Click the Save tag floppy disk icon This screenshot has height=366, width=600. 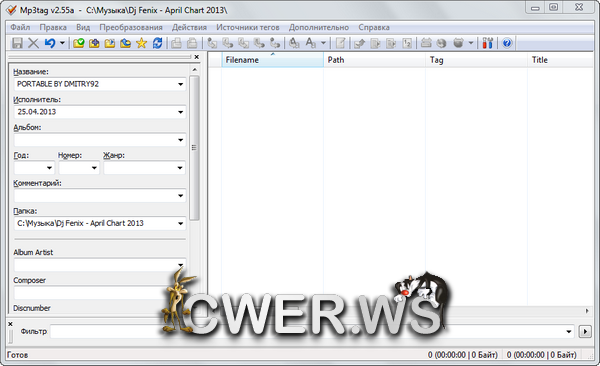(x=17, y=43)
